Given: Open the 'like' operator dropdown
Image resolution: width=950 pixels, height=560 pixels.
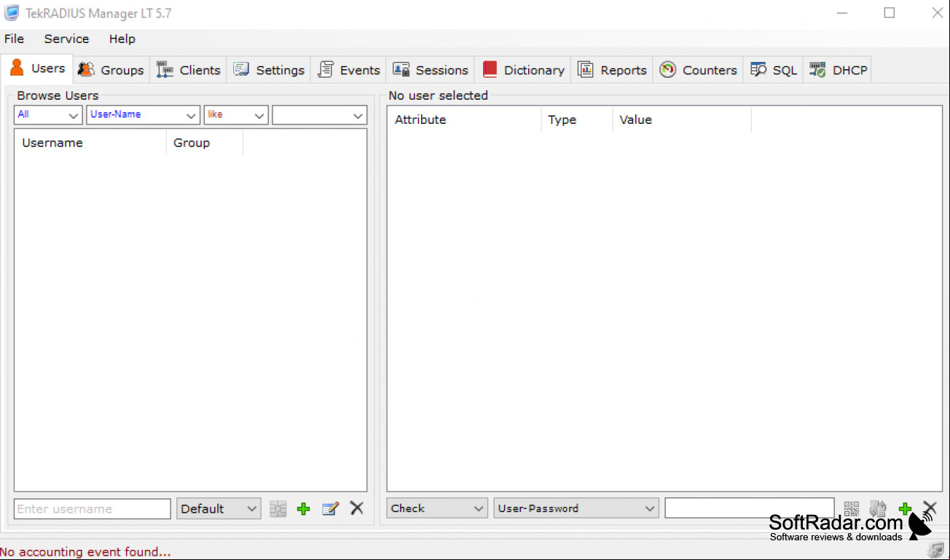Looking at the screenshot, I should pyautogui.click(x=236, y=115).
